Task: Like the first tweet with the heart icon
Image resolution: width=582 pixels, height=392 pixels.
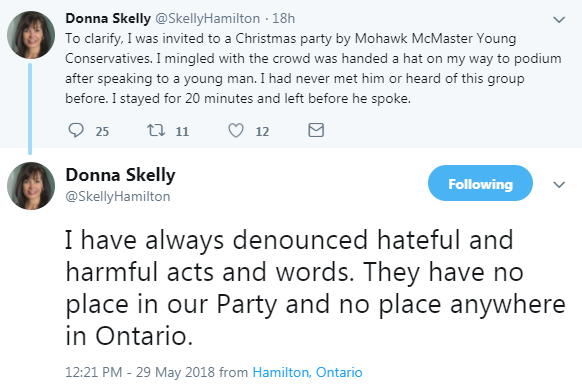Action: point(236,130)
